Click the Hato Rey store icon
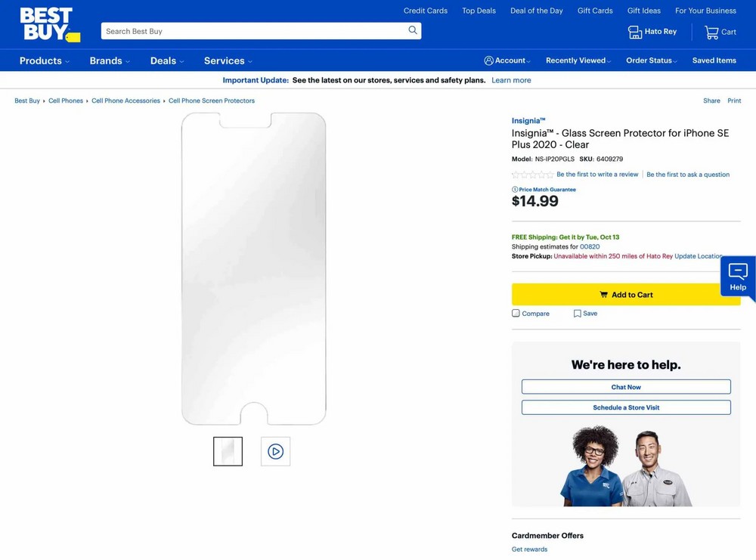The width and height of the screenshot is (756, 560). [635, 32]
